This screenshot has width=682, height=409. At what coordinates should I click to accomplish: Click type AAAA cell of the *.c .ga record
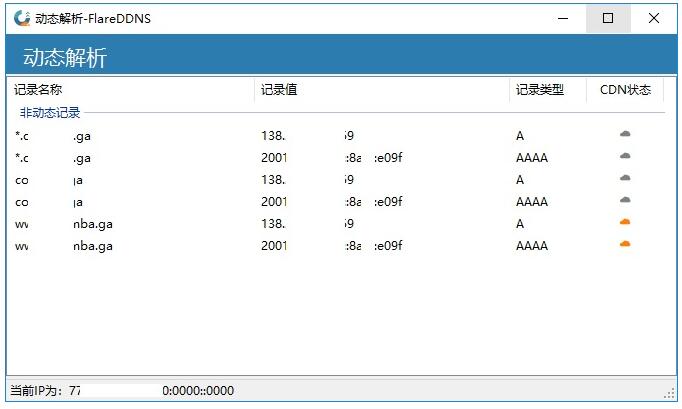532,158
